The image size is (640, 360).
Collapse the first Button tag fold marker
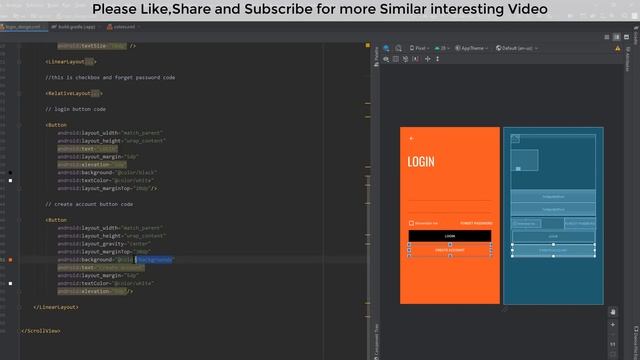[19, 125]
